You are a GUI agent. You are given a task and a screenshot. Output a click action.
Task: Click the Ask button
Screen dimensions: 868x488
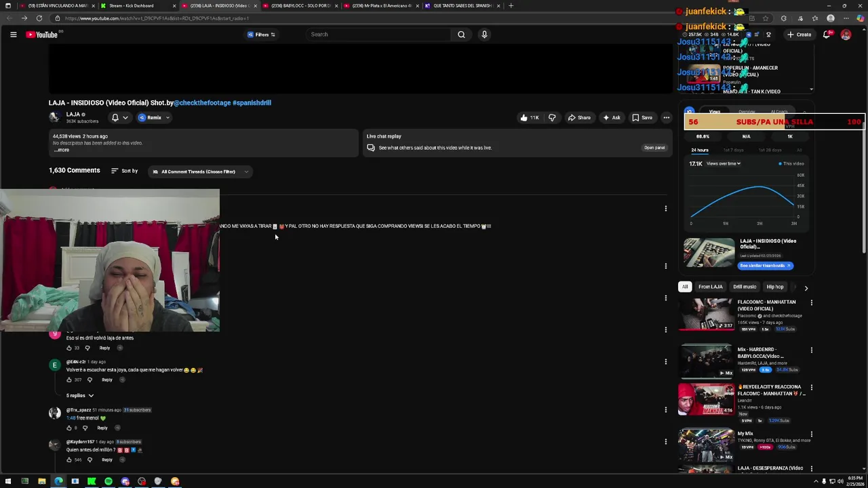tap(611, 117)
